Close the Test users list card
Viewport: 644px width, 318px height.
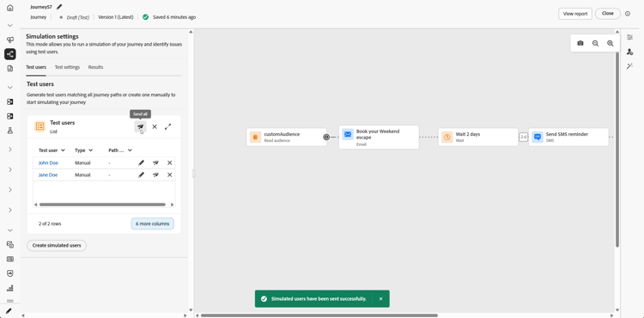tap(155, 126)
